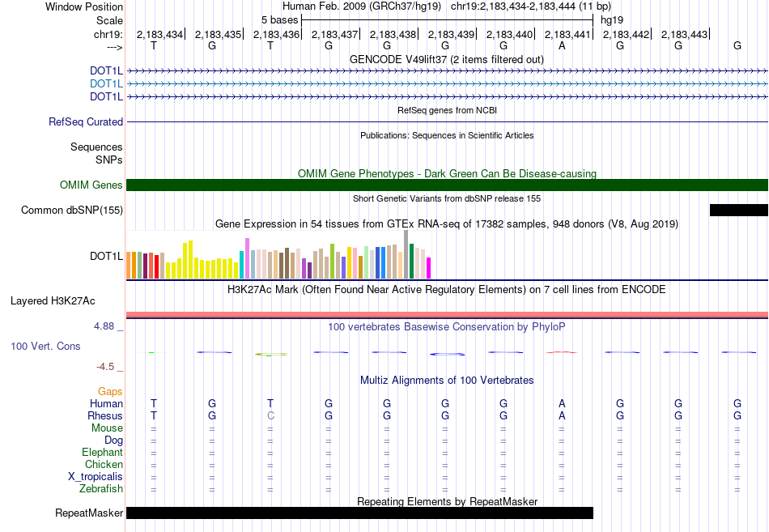Click the RefSeq Curated gene line
The height and width of the screenshot is (532, 769).
448,121
